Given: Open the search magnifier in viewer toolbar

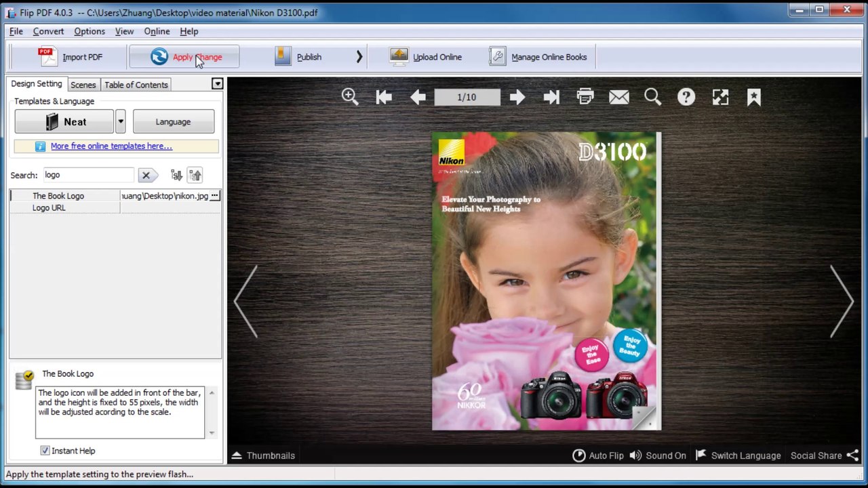Looking at the screenshot, I should (653, 97).
